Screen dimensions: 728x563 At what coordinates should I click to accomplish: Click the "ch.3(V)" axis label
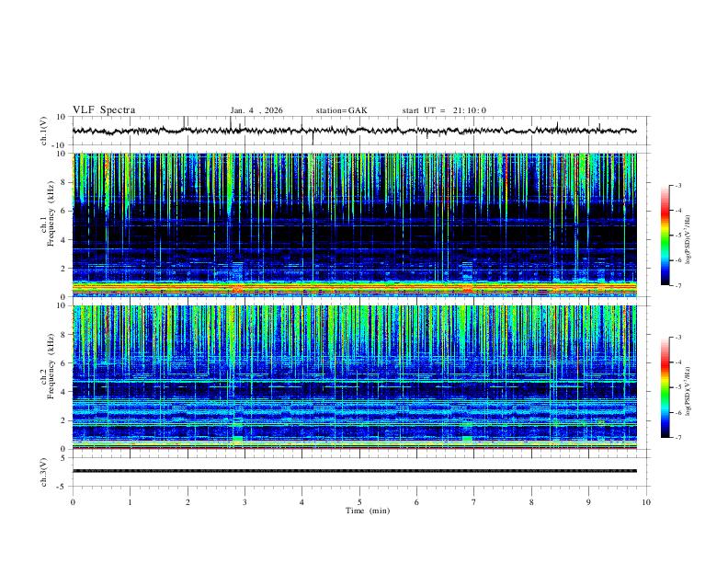(44, 473)
